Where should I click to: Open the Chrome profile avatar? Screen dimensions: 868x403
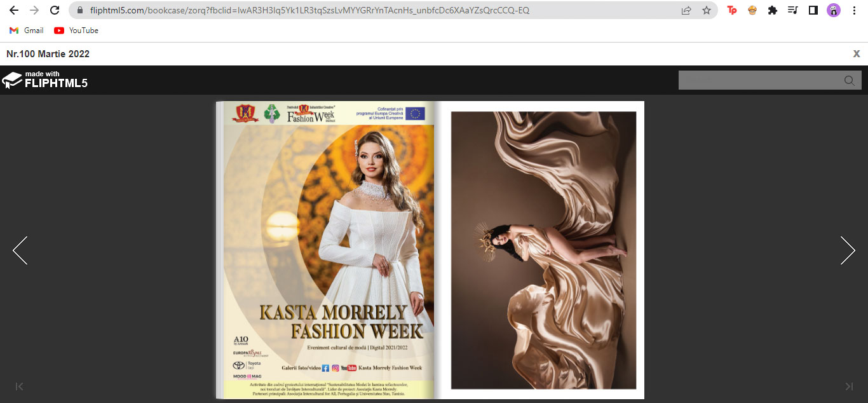pos(834,10)
